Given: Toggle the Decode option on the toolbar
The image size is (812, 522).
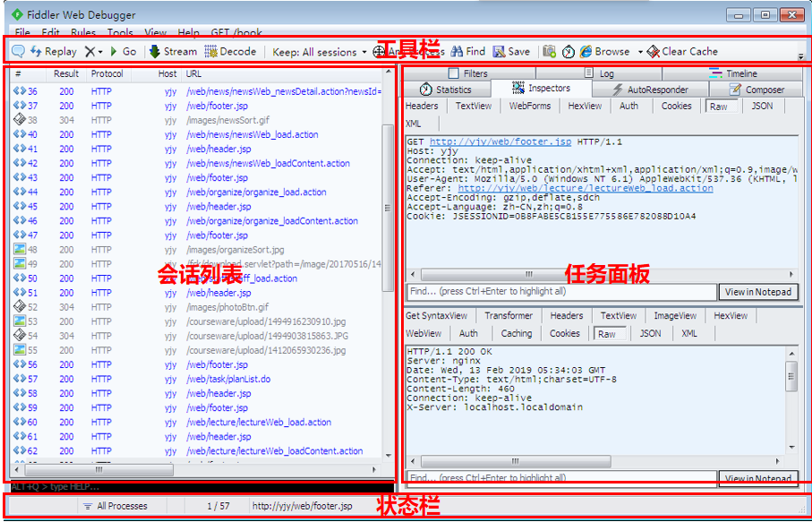Looking at the screenshot, I should tap(230, 52).
